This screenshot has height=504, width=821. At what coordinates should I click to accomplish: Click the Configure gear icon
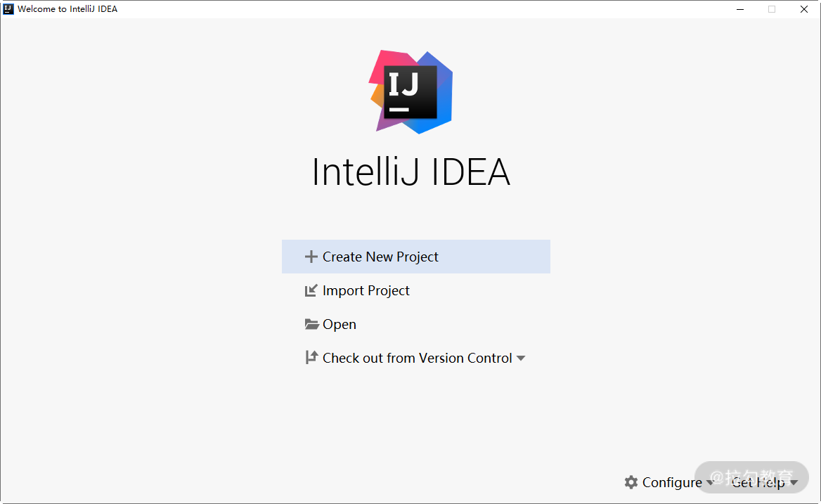pos(631,482)
